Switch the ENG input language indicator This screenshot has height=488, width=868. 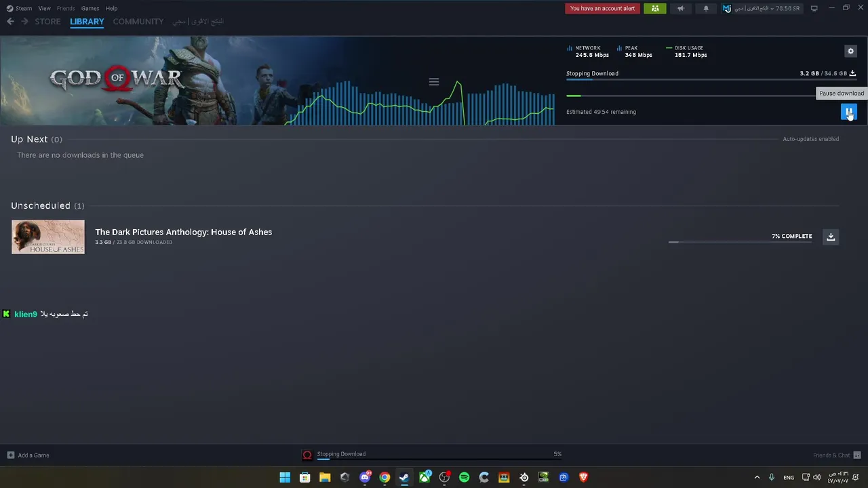(789, 477)
